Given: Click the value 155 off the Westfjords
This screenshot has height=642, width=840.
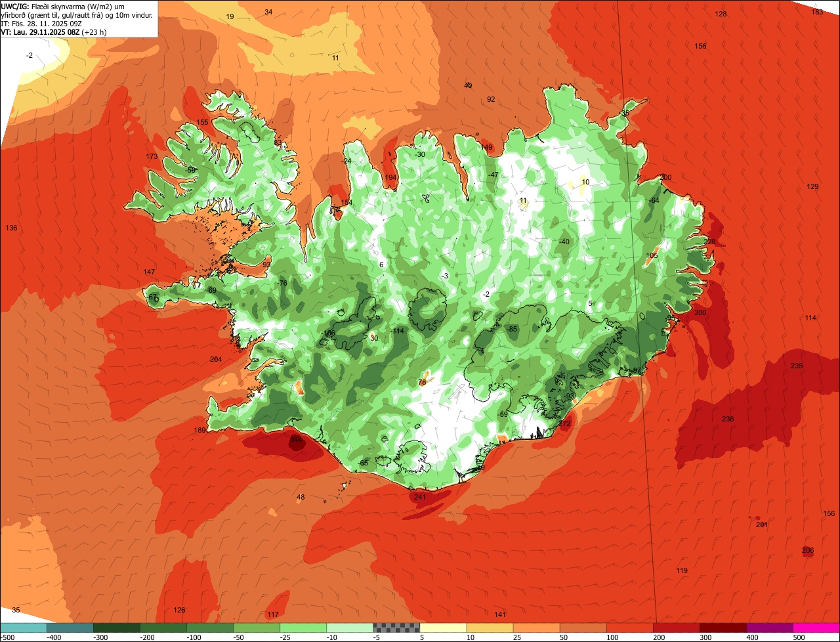Looking at the screenshot, I should coord(203,122).
